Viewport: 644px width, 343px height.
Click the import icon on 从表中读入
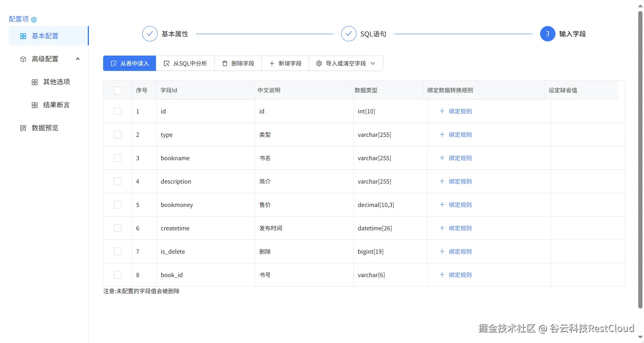pos(114,64)
